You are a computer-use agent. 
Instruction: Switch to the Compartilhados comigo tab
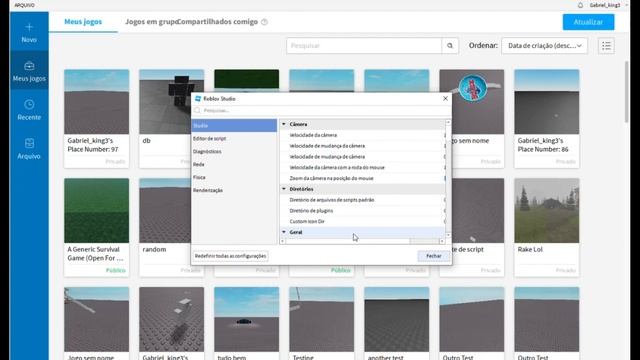click(218, 22)
